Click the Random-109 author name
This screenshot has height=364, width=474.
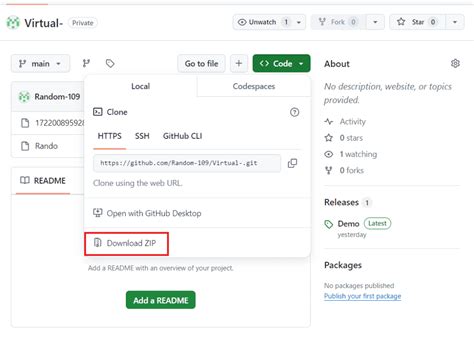coord(57,97)
